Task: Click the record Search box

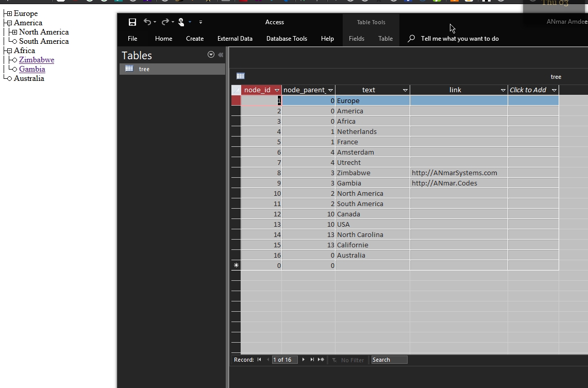Action: (389, 360)
